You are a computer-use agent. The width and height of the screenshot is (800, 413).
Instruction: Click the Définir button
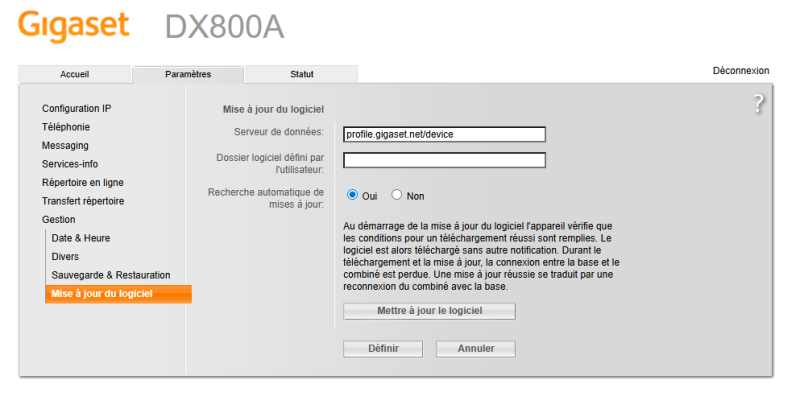pyautogui.click(x=383, y=349)
